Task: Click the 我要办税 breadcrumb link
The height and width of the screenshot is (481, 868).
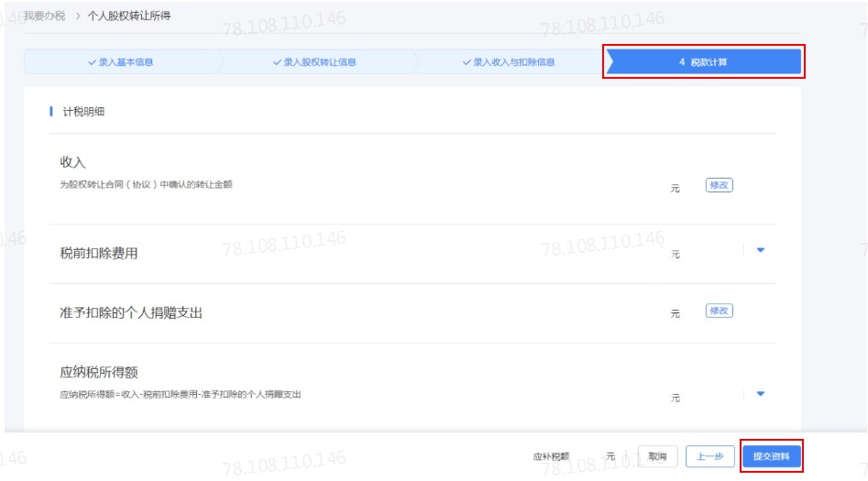Action: tap(44, 16)
